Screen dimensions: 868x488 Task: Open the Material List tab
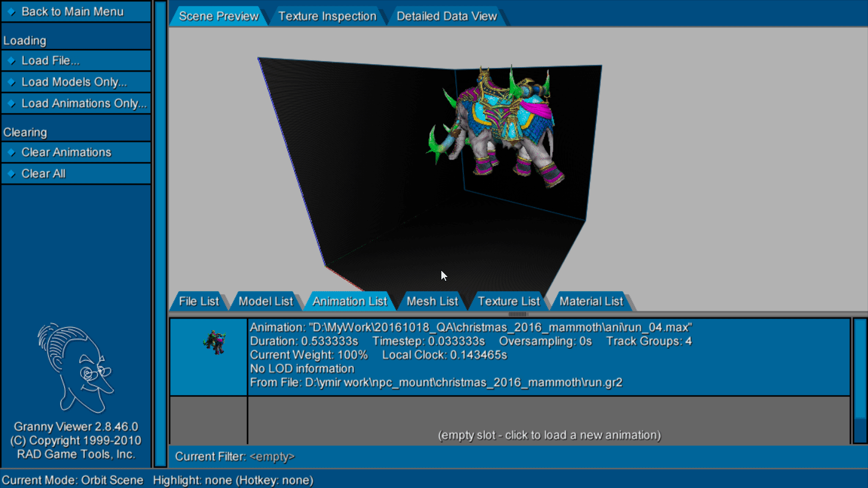591,301
